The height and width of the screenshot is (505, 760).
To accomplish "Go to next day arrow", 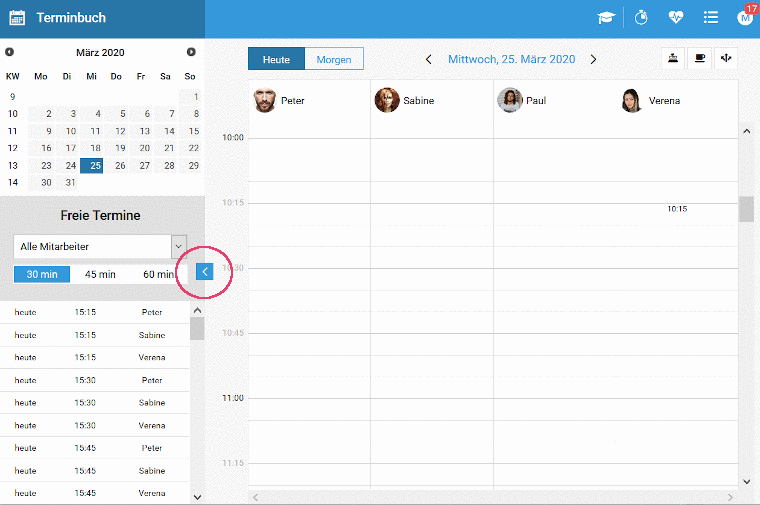I will point(593,60).
